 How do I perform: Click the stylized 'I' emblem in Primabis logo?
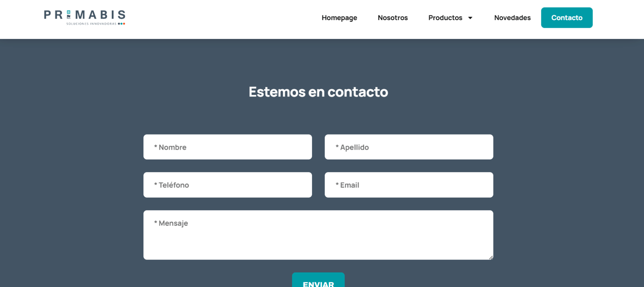tap(69, 15)
